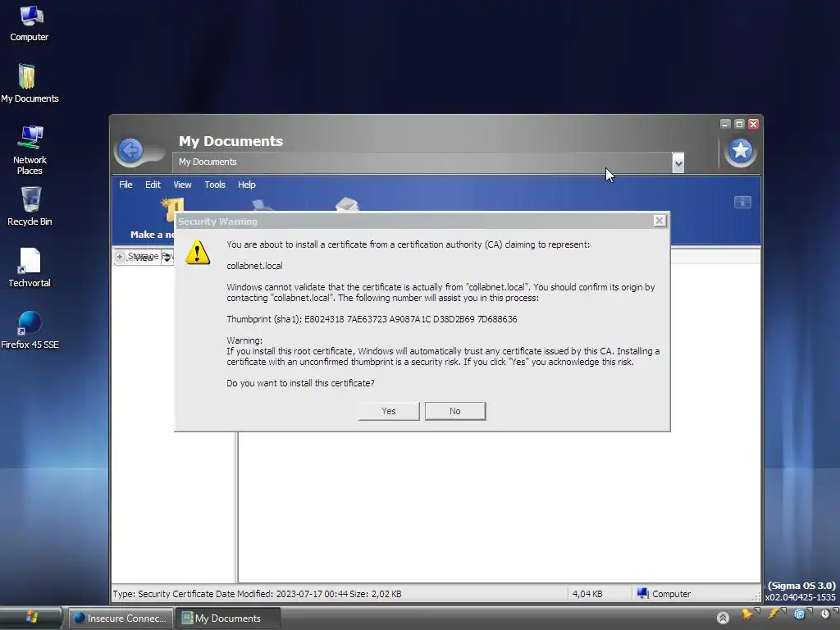Minimize the My Documents window
The height and width of the screenshot is (630, 840).
725,125
